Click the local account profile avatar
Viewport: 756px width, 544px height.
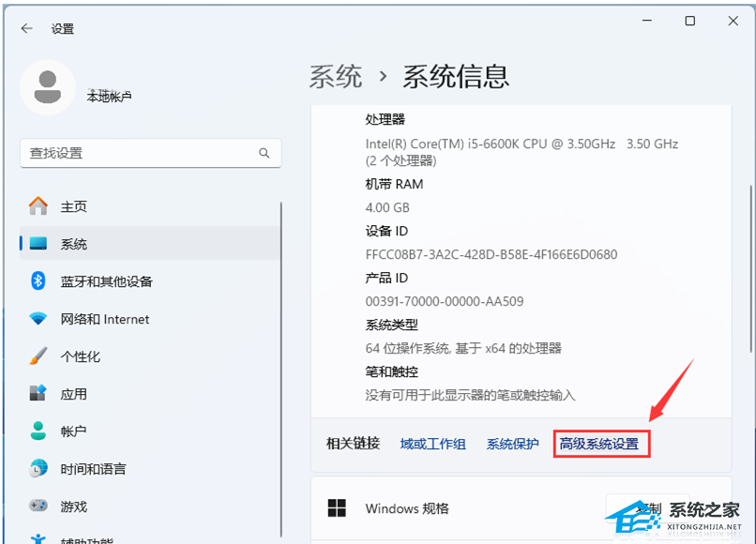47,88
